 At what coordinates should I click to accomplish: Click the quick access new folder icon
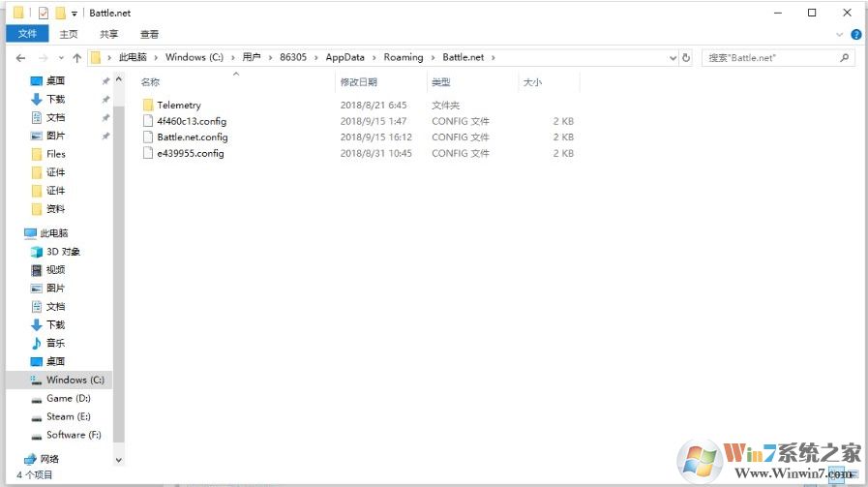tap(60, 13)
